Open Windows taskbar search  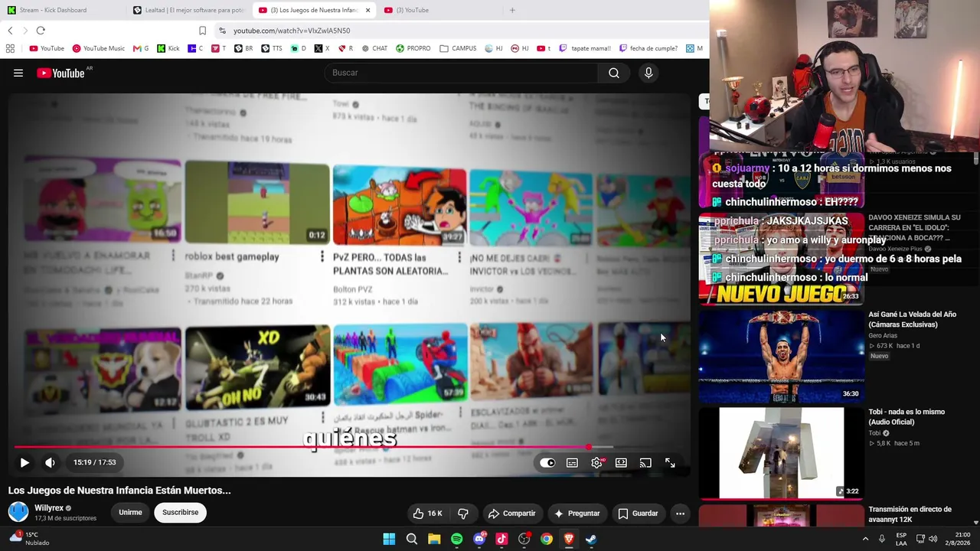tap(412, 539)
